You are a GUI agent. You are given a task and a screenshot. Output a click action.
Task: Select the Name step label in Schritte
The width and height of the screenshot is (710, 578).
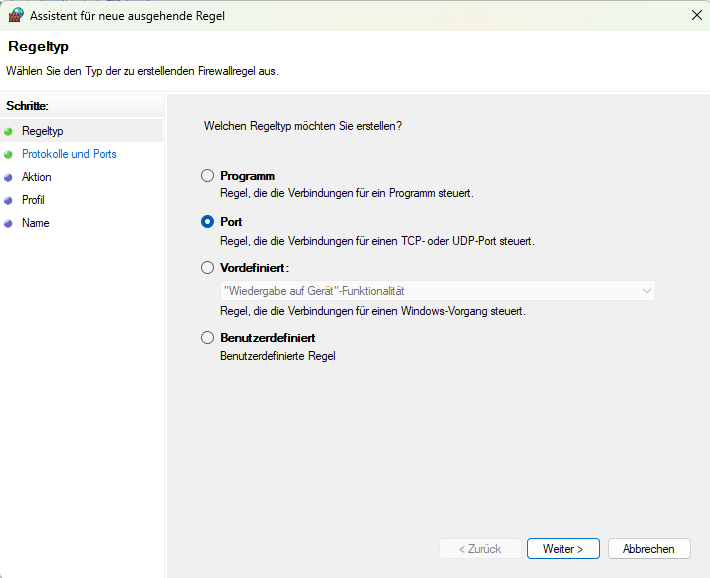(35, 223)
